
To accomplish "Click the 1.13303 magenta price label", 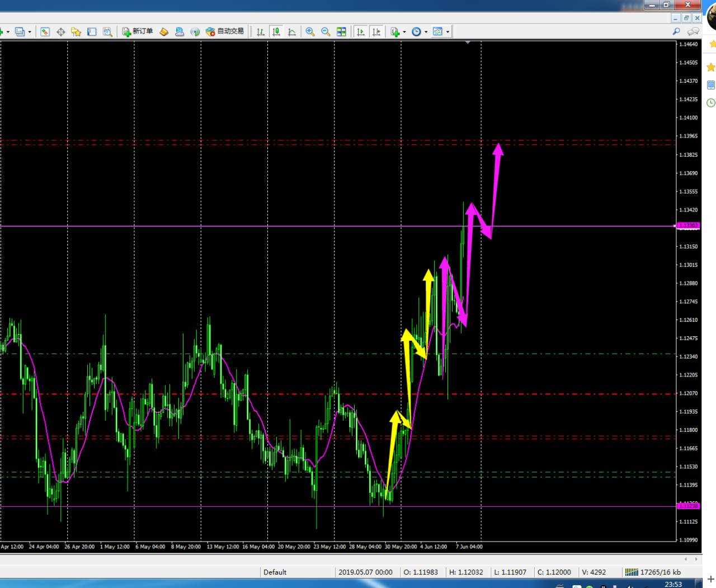I will [688, 226].
